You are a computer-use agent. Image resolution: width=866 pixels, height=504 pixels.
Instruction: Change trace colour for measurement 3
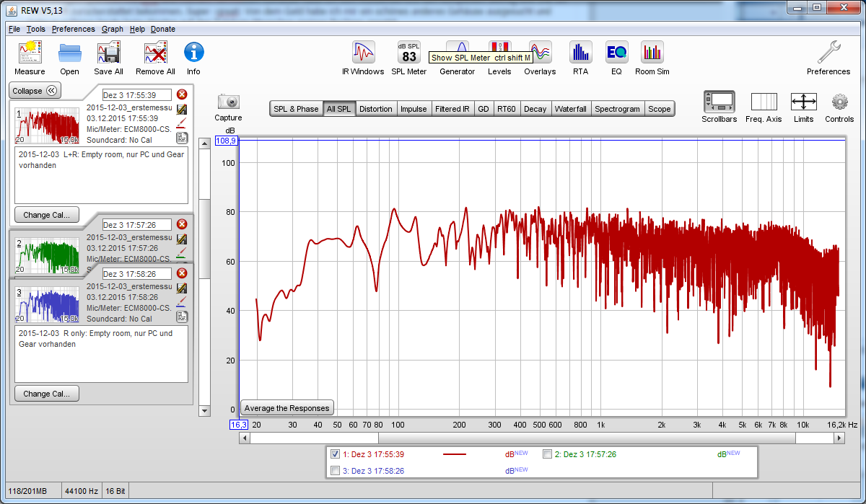point(182,302)
